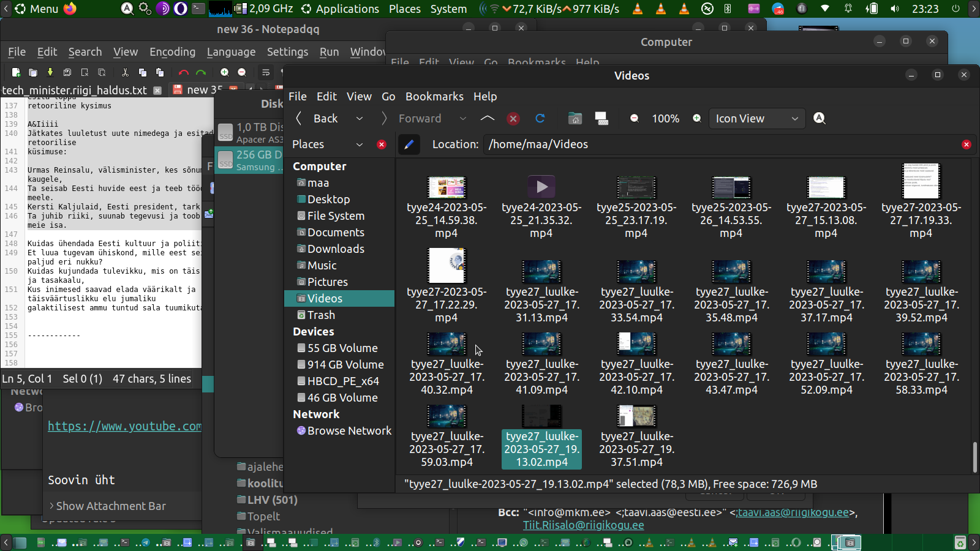Create new document in Notepadqq toolbar
The image size is (980, 551).
(x=16, y=72)
